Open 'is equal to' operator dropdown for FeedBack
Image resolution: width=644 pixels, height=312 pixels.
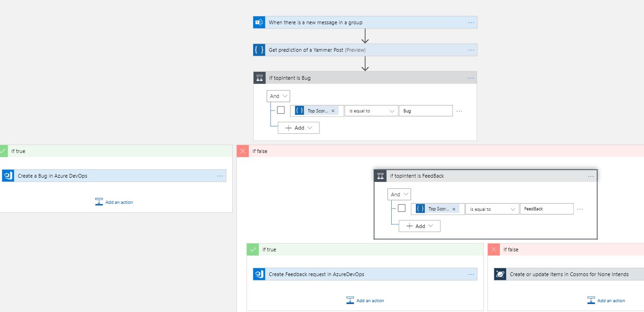492,209
